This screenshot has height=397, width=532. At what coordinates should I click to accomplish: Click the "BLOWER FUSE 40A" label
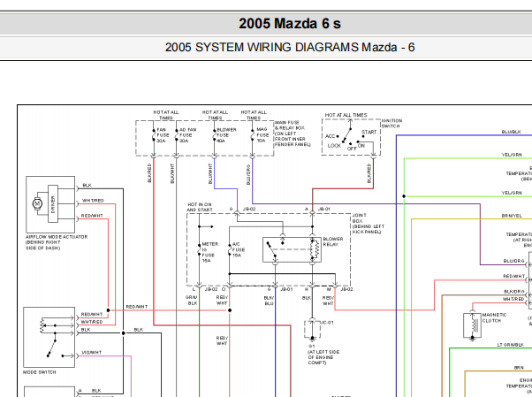226,135
